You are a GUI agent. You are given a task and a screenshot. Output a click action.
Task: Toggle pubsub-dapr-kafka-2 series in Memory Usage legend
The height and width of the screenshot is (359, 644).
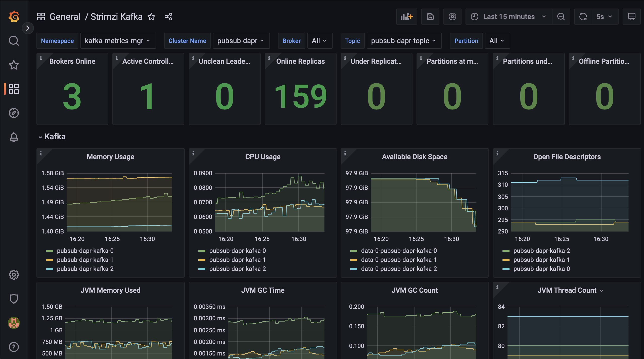[85, 269]
